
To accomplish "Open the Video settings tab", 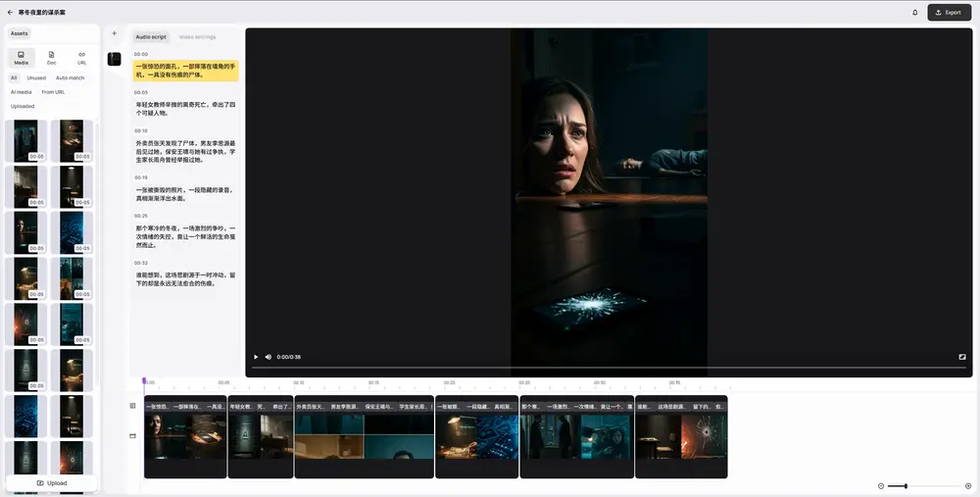I will (x=197, y=37).
